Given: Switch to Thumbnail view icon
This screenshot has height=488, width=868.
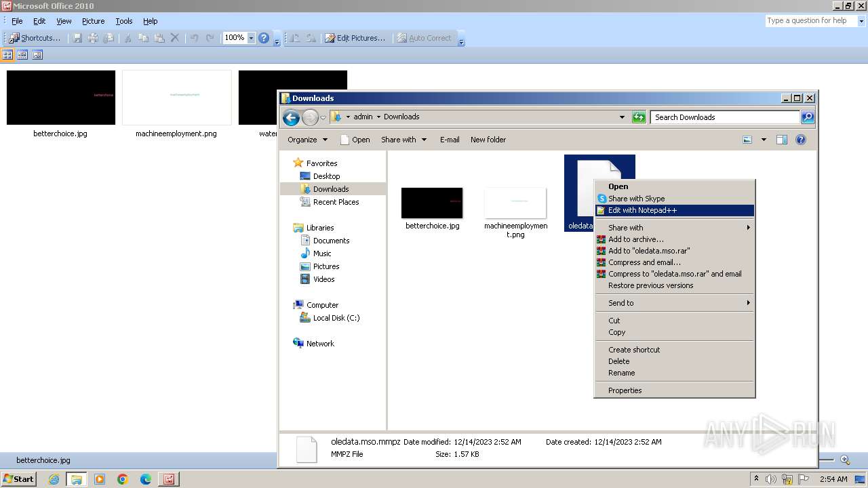Looking at the screenshot, I should [8, 55].
